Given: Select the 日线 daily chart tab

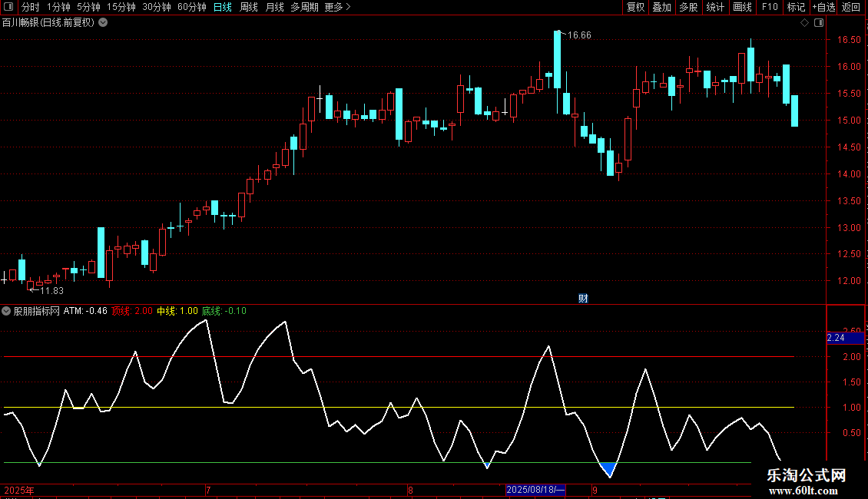Looking at the screenshot, I should click(x=223, y=7).
